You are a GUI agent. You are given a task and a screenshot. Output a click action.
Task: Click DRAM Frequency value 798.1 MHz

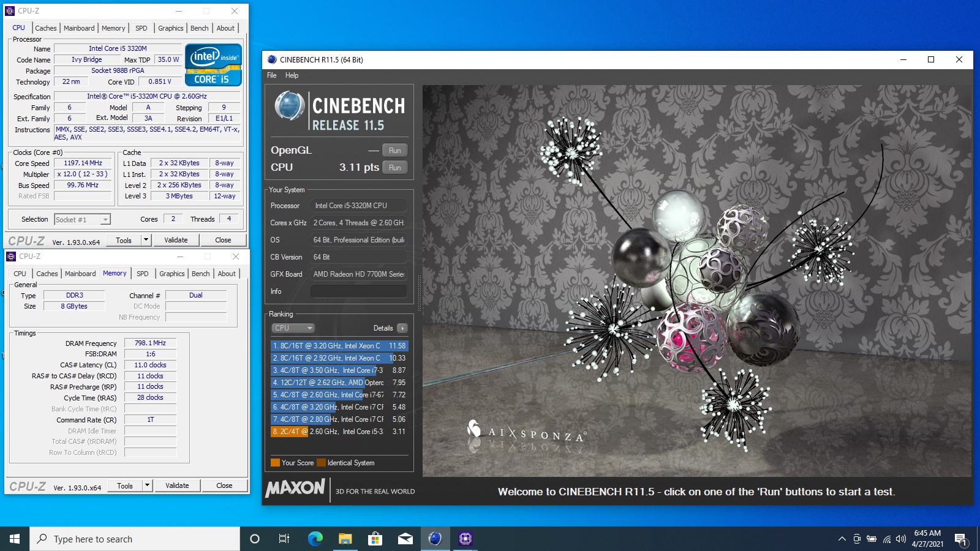tap(150, 343)
